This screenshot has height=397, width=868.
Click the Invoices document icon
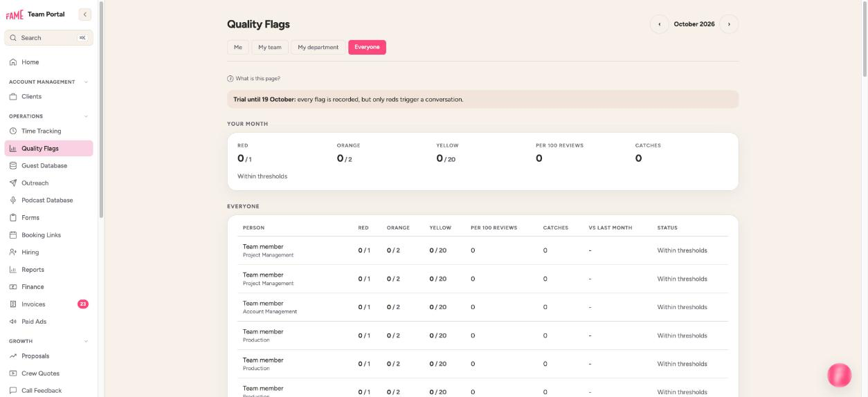13,304
